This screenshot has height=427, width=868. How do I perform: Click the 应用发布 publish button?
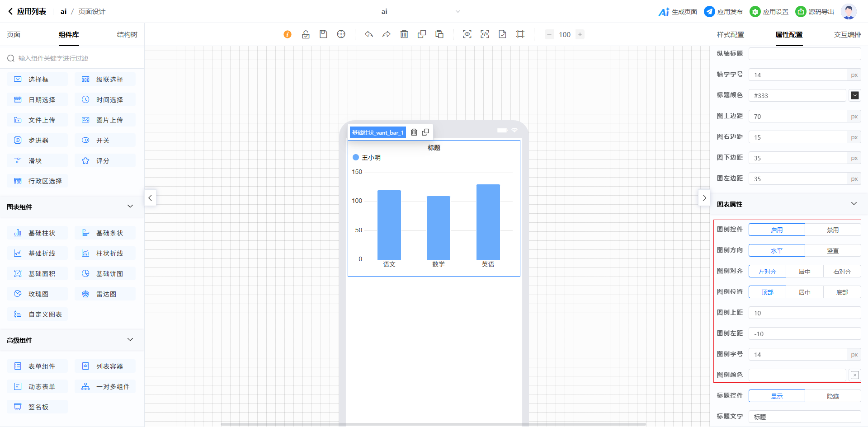[x=723, y=12]
